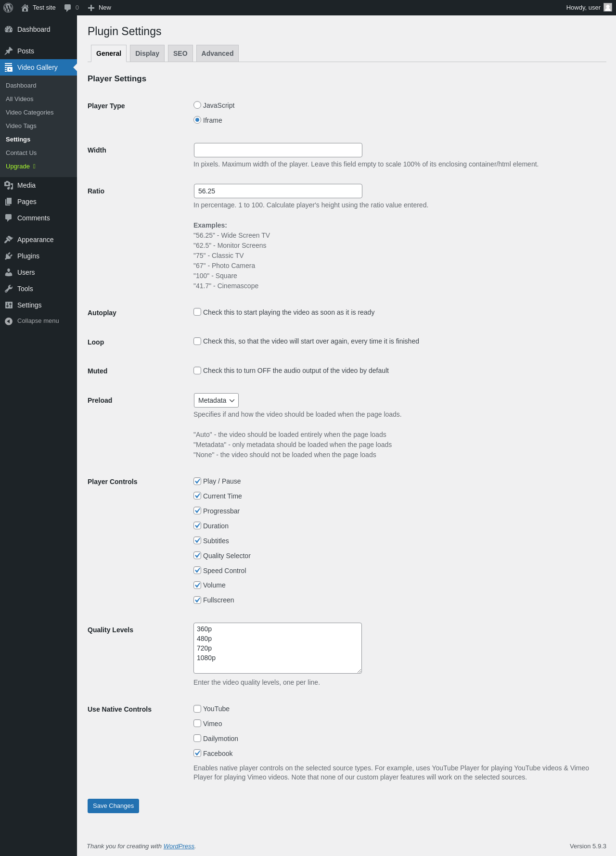Click the Tools wrench icon
The height and width of the screenshot is (856, 616).
[9, 289]
